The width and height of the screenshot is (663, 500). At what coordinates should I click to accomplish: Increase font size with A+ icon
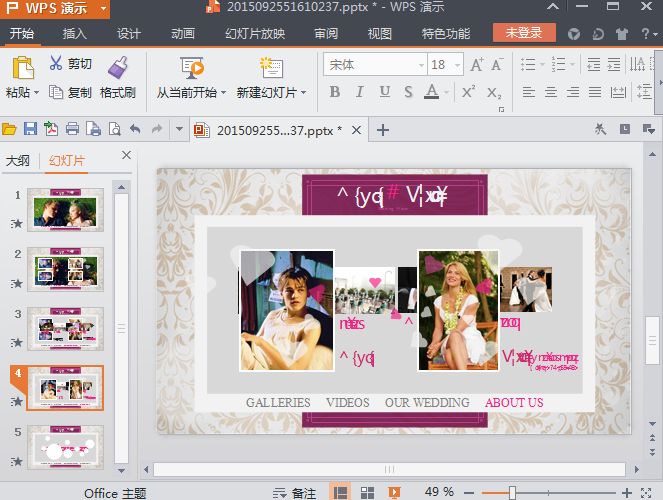point(477,64)
